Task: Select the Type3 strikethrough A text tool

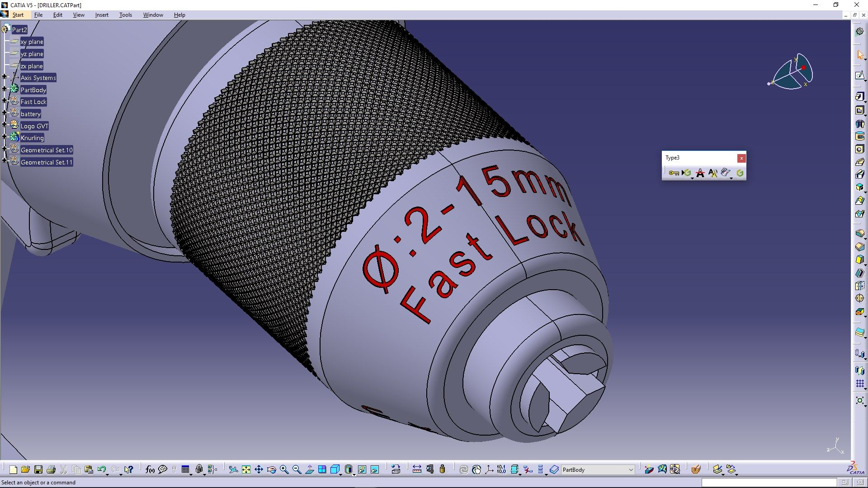Action: coord(700,173)
